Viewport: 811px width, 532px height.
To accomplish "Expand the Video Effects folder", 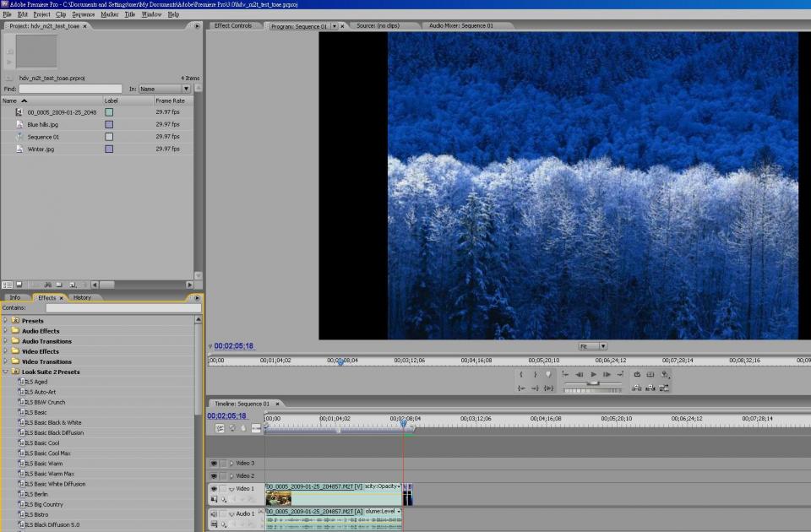I will [5, 351].
